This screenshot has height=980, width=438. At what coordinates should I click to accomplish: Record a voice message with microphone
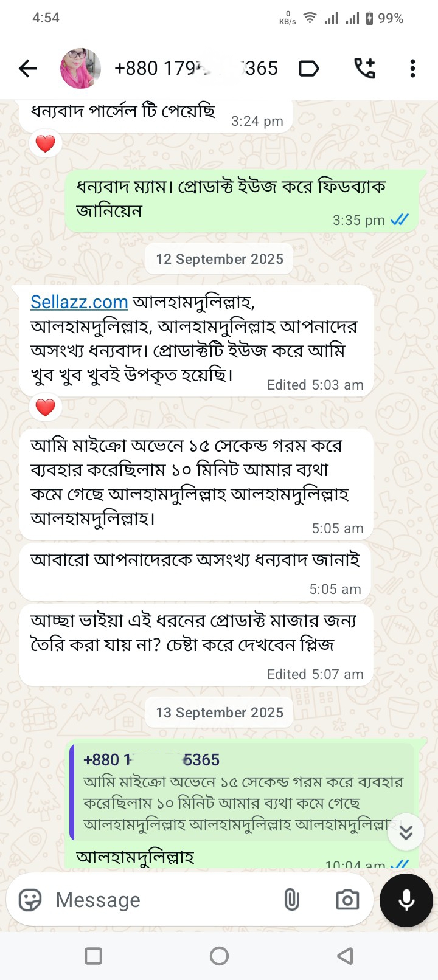406,900
